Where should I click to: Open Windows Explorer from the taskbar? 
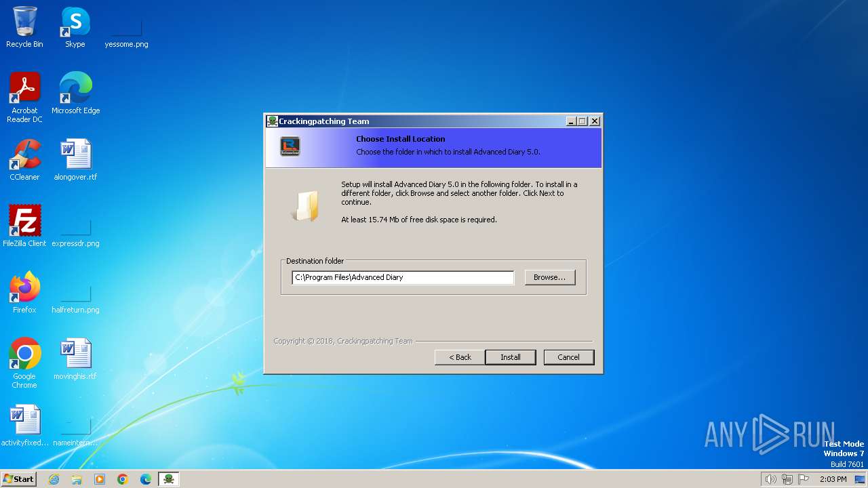77,479
